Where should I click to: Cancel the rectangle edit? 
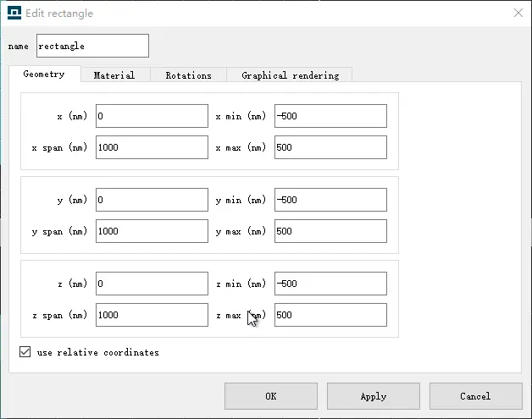pos(475,395)
